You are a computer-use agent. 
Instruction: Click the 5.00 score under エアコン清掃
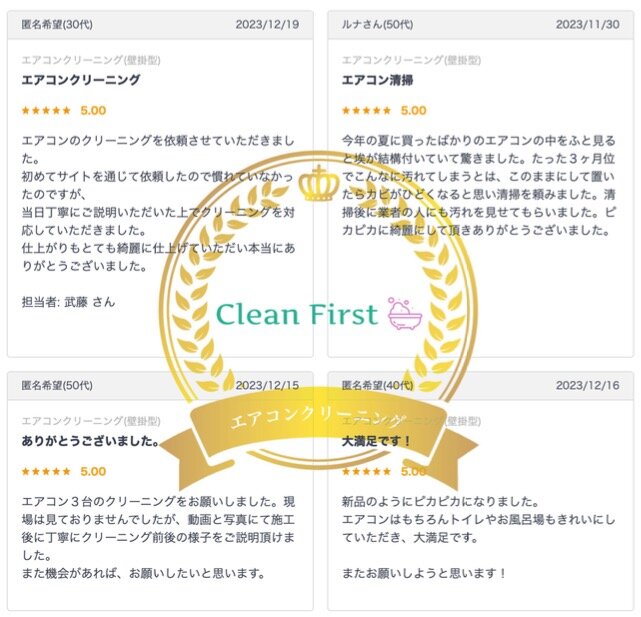point(413,111)
